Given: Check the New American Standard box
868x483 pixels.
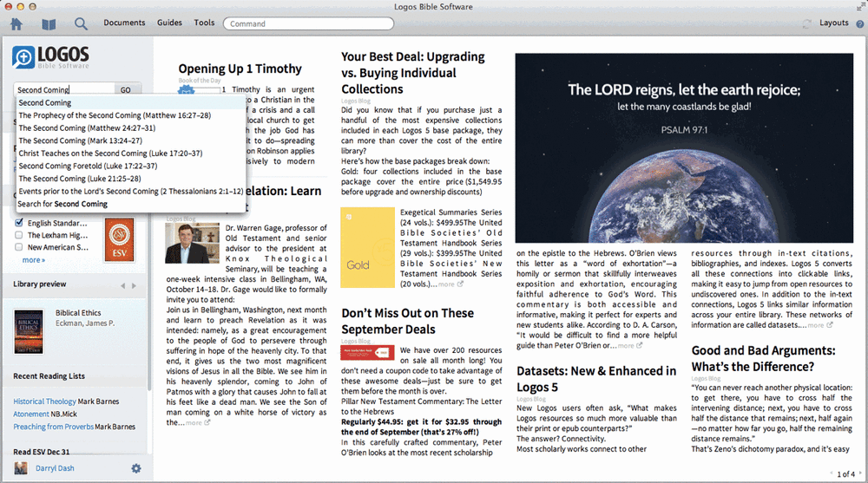Looking at the screenshot, I should pos(19,247).
